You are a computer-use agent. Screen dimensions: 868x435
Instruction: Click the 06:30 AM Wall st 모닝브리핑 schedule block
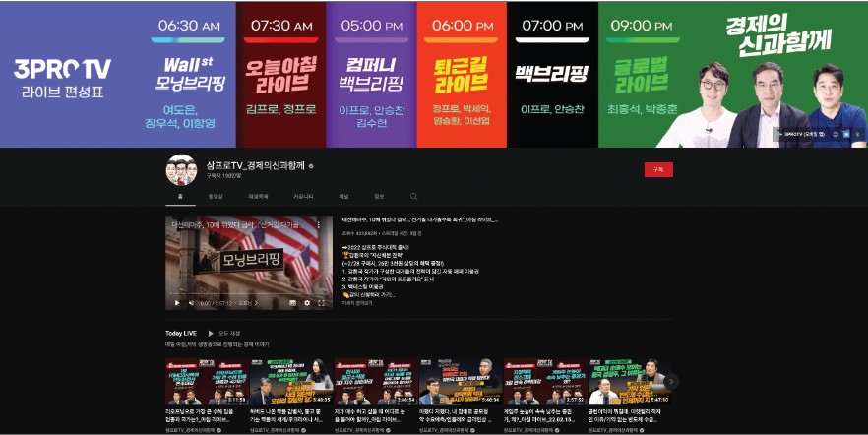coord(188,74)
